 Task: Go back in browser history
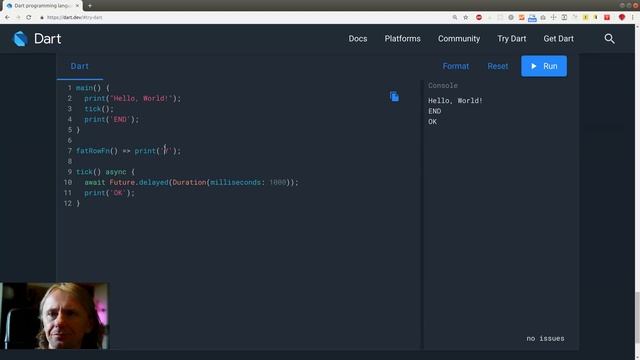click(x=7, y=18)
